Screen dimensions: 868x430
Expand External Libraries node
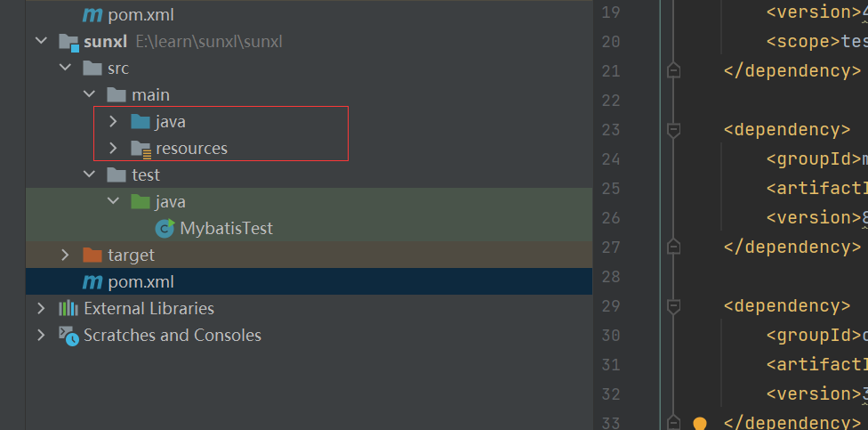(x=41, y=309)
